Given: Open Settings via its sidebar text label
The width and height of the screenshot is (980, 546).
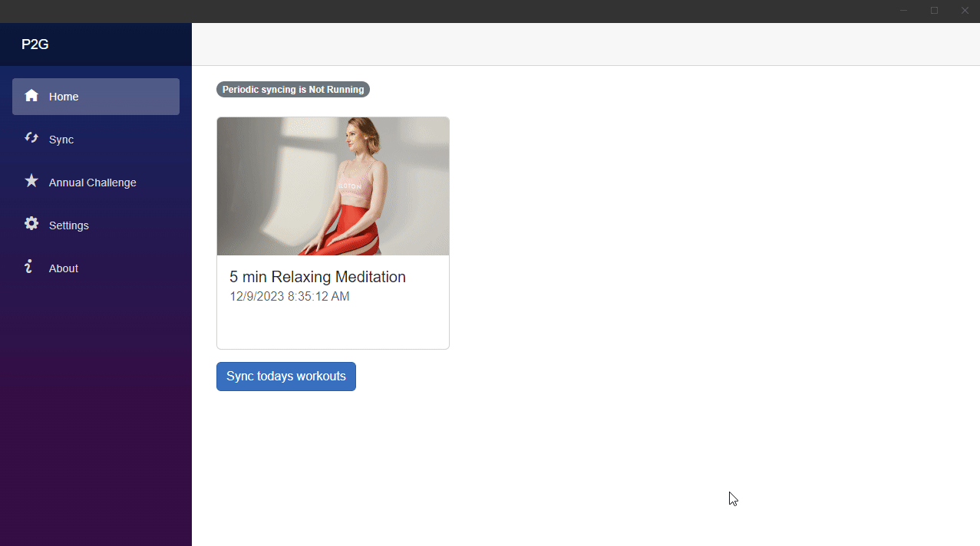Looking at the screenshot, I should coord(68,225).
